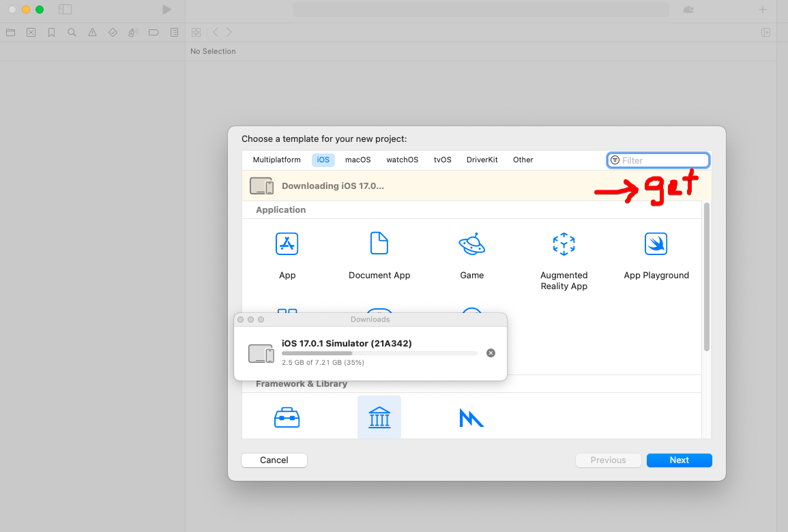Click the Next button

point(679,460)
